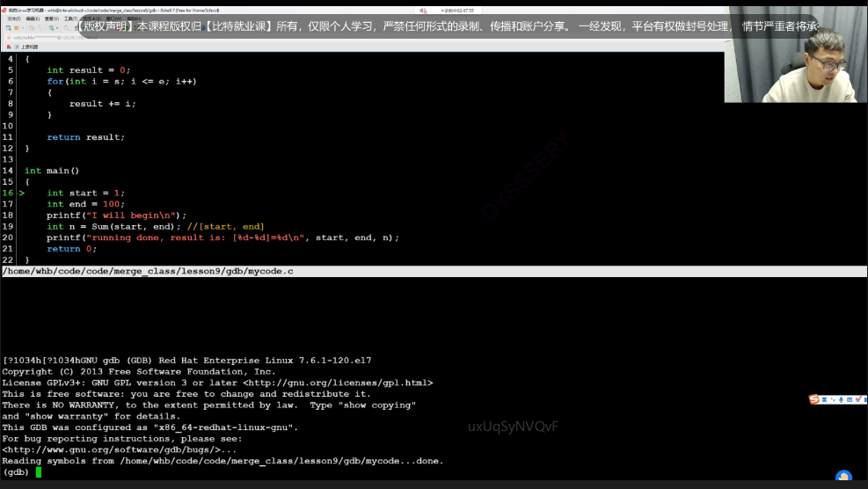Click at the (gdb) prompt cursor
868x489 pixels.
pos(39,472)
